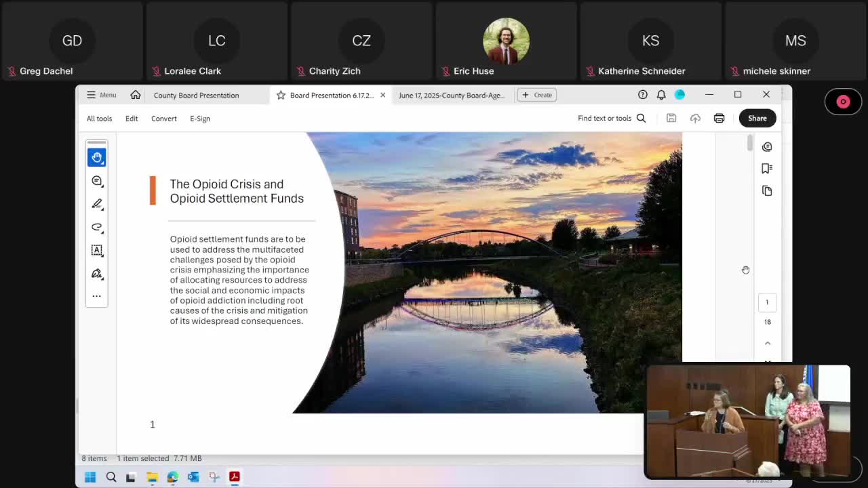Select the Add Comment tool
Screen dimensions: 868x488
click(96, 181)
